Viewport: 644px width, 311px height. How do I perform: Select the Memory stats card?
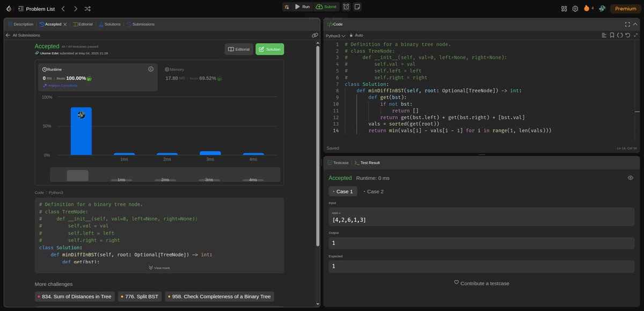point(221,77)
